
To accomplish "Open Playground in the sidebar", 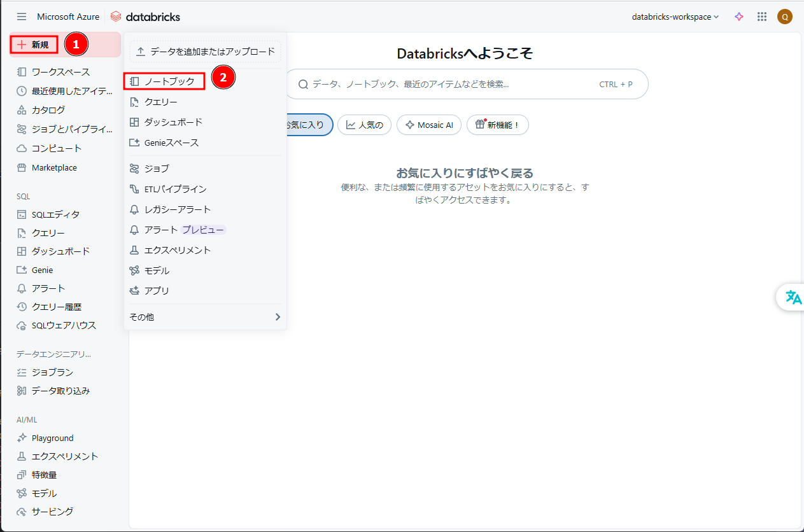I will pos(52,438).
